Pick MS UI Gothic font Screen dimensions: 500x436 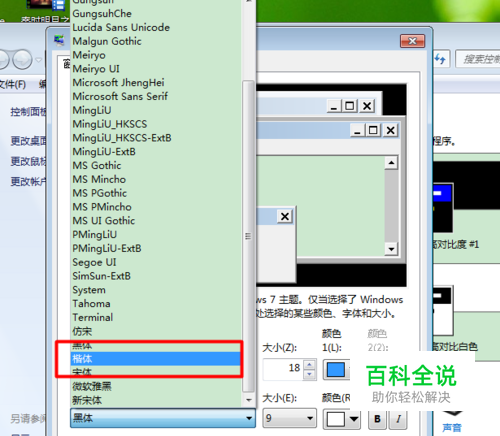coord(156,221)
